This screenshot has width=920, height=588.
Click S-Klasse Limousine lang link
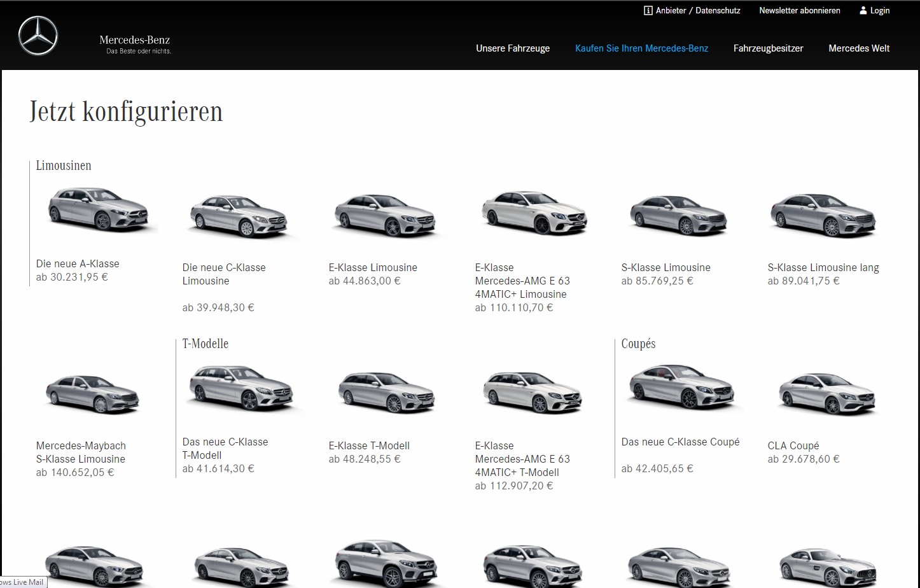[x=823, y=267]
